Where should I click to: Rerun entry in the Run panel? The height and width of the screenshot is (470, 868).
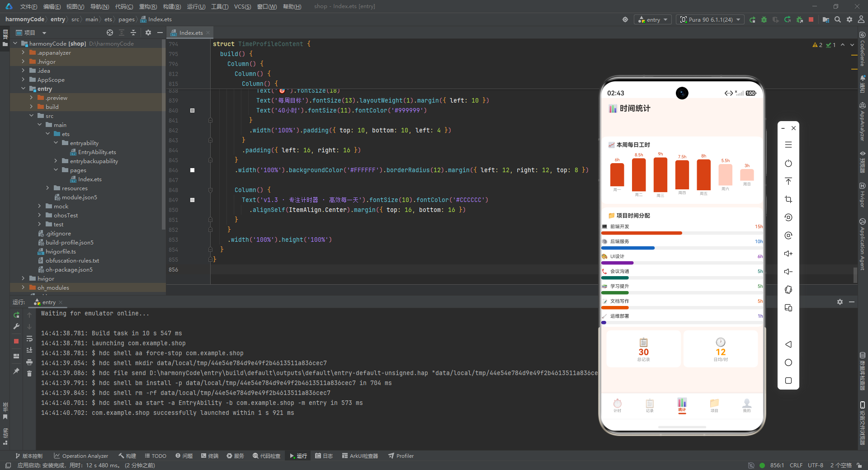(x=16, y=315)
